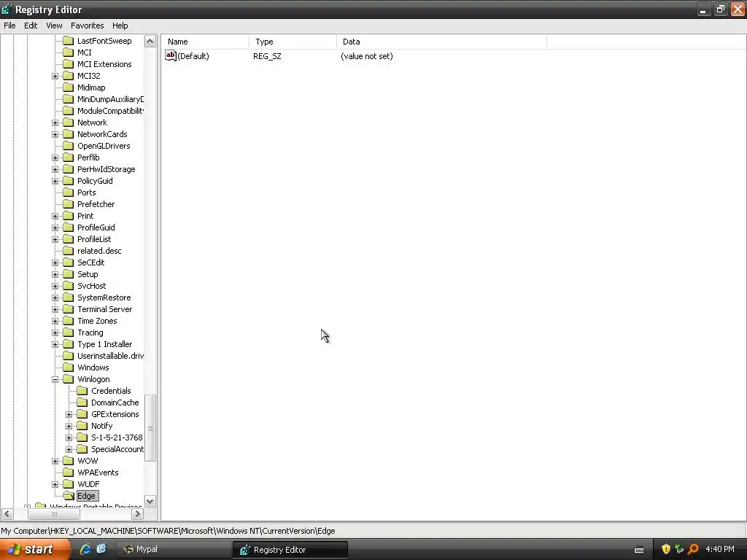Expand the Network key
747x560 pixels.
(55, 122)
